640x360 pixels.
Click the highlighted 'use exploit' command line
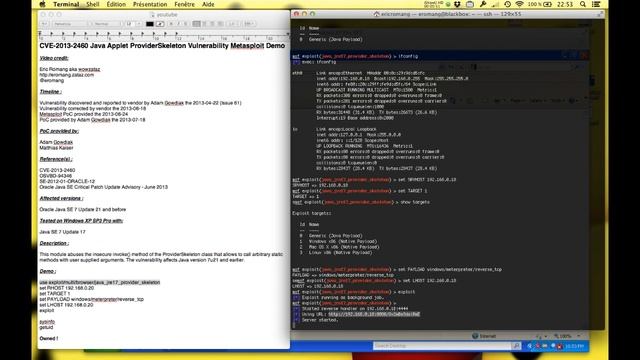100,282
